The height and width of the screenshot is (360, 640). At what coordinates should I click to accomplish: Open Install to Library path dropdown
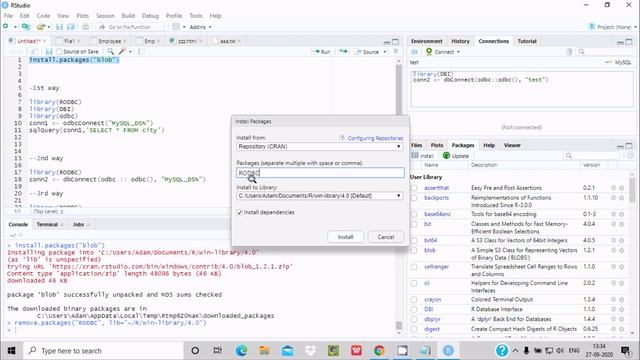(x=320, y=196)
